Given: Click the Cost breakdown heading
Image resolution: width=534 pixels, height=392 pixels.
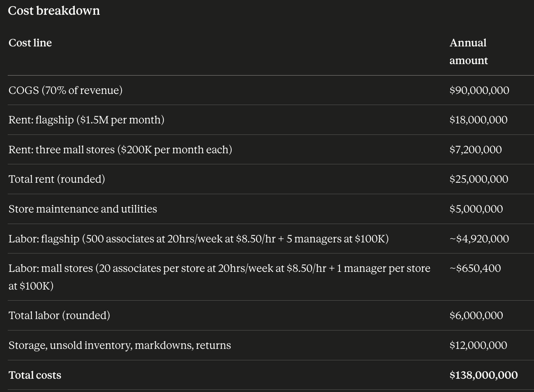Looking at the screenshot, I should [x=54, y=10].
